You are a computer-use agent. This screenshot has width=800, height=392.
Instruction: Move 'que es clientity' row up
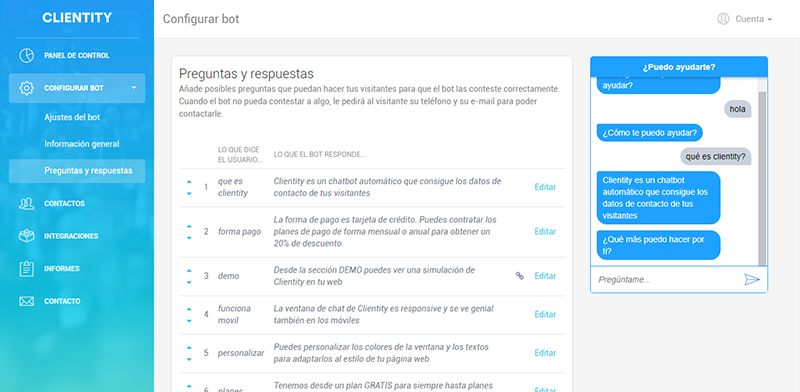[189, 182]
